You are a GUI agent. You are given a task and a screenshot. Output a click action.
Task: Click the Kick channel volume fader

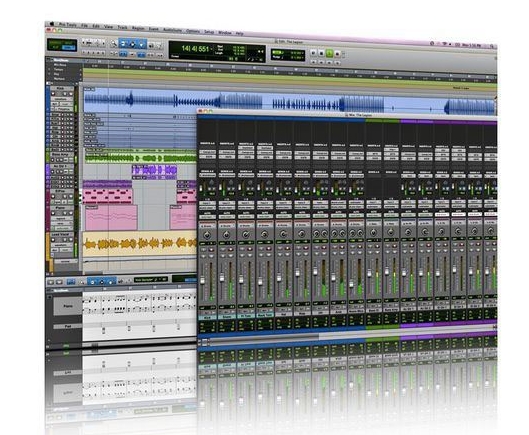point(203,280)
